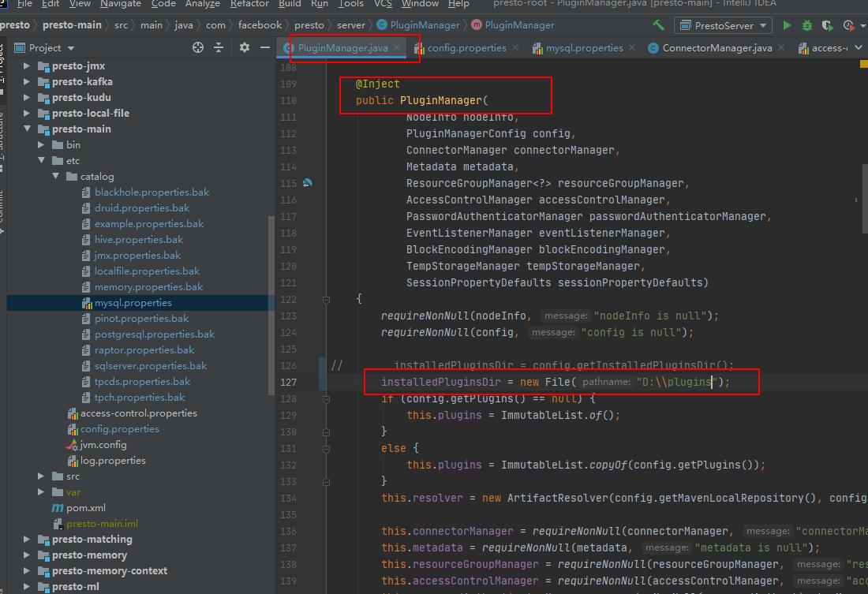Toggle code folding at line 122
The height and width of the screenshot is (594, 868).
pos(326,300)
